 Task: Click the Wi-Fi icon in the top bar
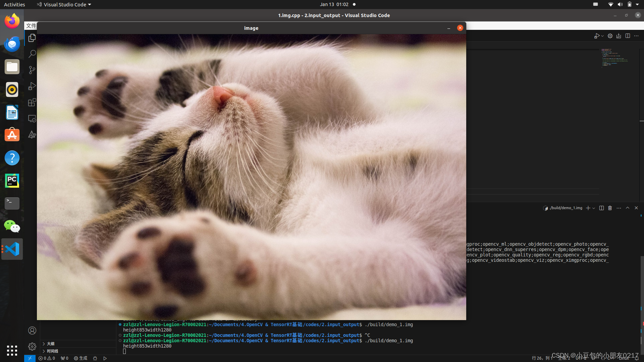[x=610, y=5]
